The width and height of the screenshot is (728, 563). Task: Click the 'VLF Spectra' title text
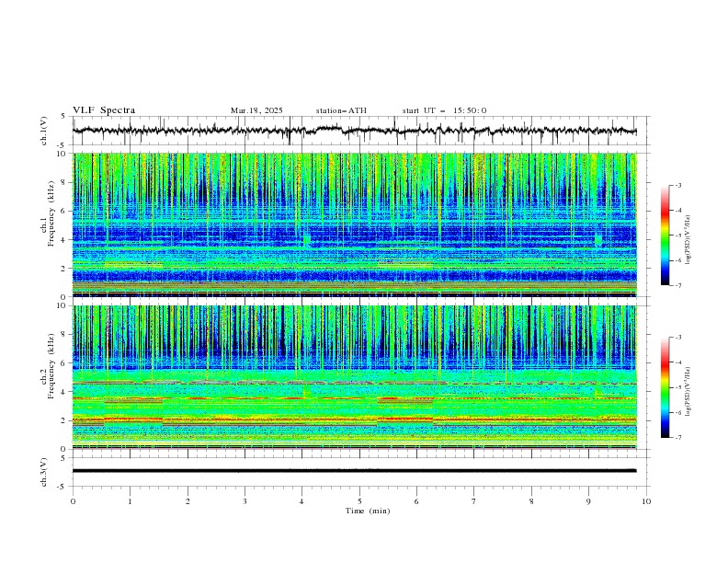104,110
